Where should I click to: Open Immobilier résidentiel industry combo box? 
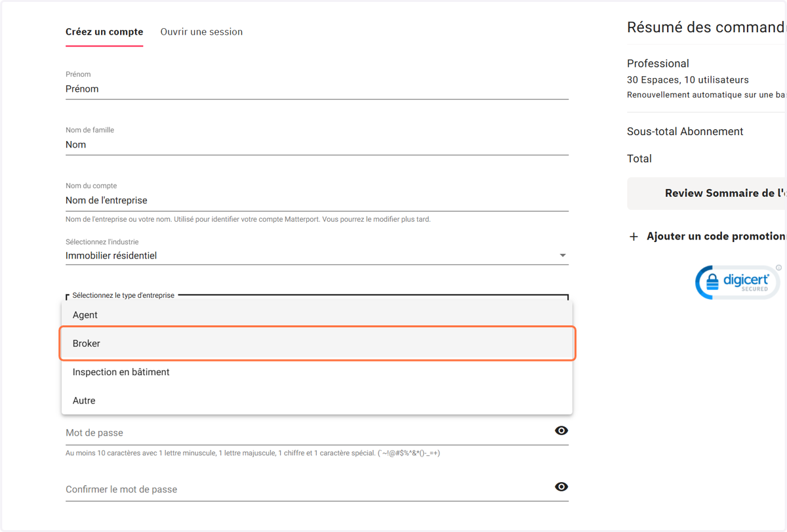[x=317, y=256]
